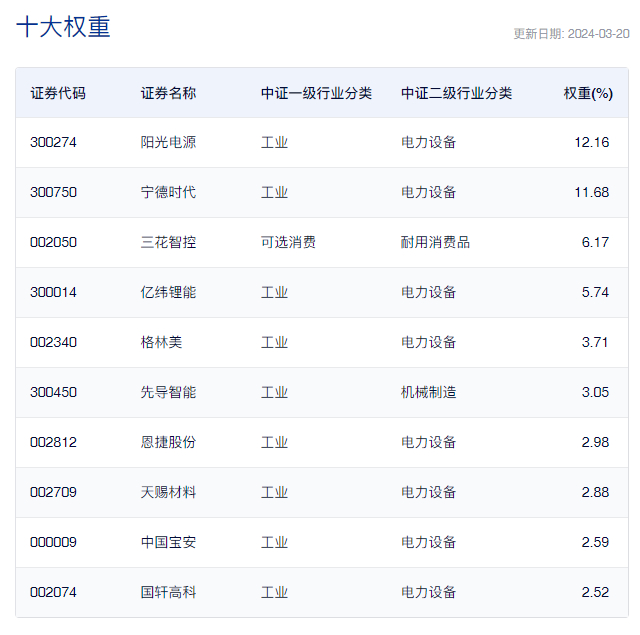
Task: Click 工业 in the 阳光电源 row
Action: [275, 142]
